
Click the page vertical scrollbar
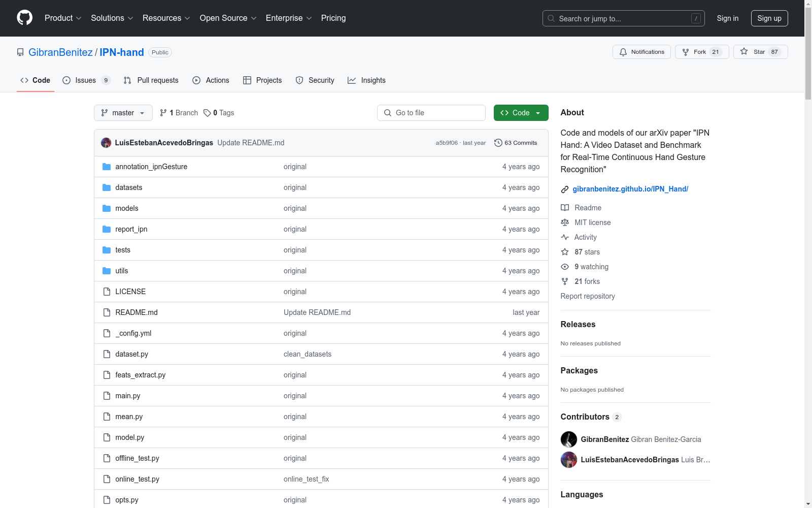pos(808,254)
